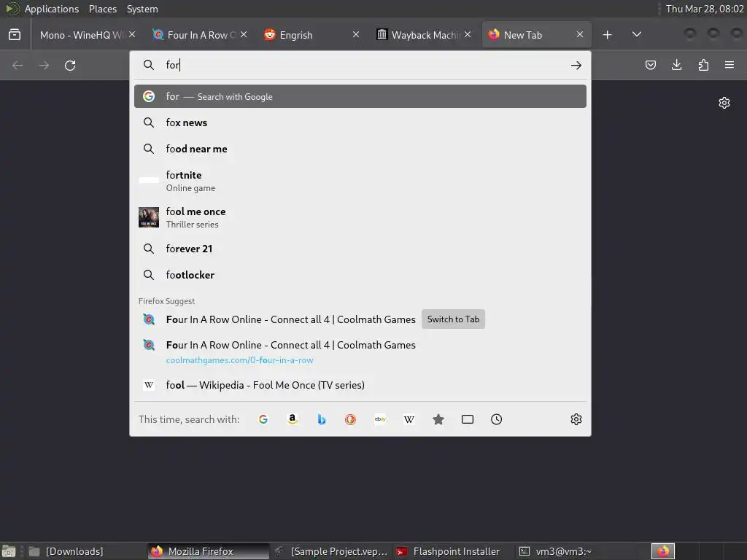Reload the current page
The height and width of the screenshot is (560, 747).
coord(70,65)
